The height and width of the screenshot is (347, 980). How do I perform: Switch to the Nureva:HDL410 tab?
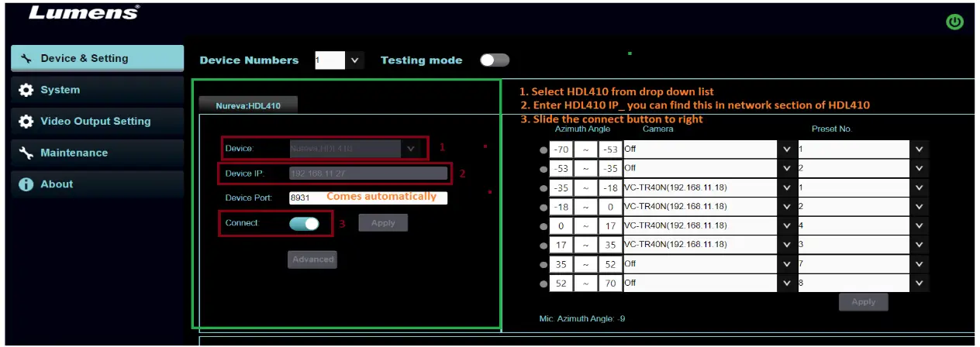tap(248, 106)
